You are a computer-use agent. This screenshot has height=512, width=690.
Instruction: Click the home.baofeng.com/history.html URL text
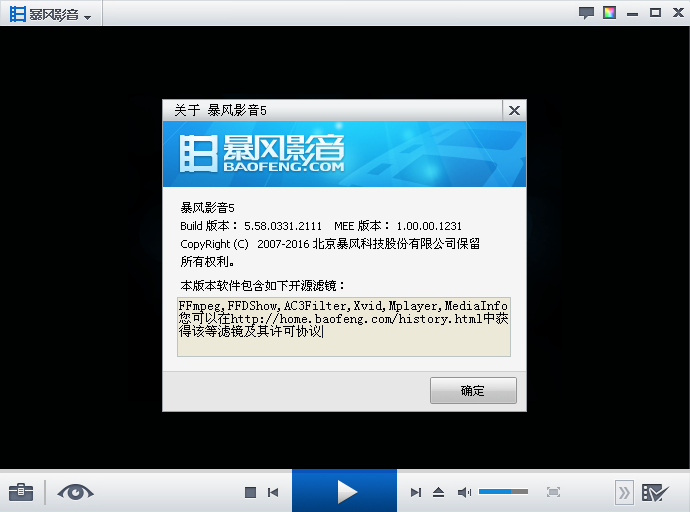tap(356, 318)
